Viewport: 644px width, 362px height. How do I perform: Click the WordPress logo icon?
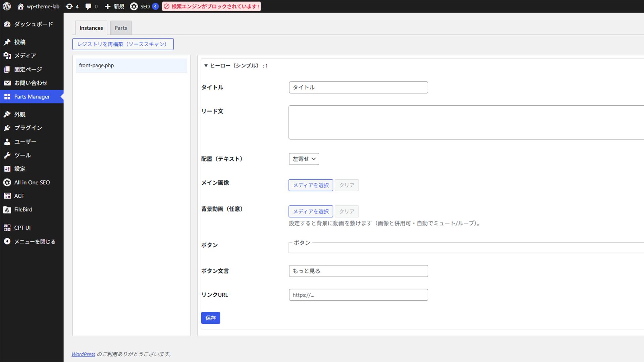7,6
